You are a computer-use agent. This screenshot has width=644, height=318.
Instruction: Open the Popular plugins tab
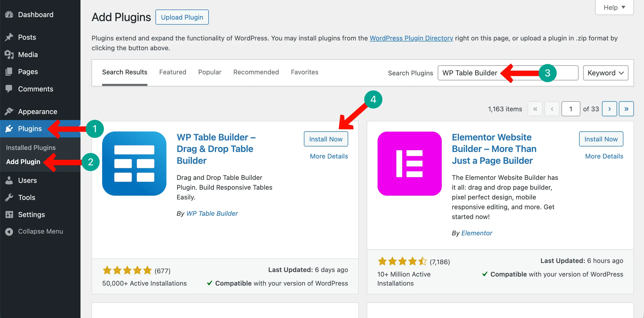(x=210, y=72)
